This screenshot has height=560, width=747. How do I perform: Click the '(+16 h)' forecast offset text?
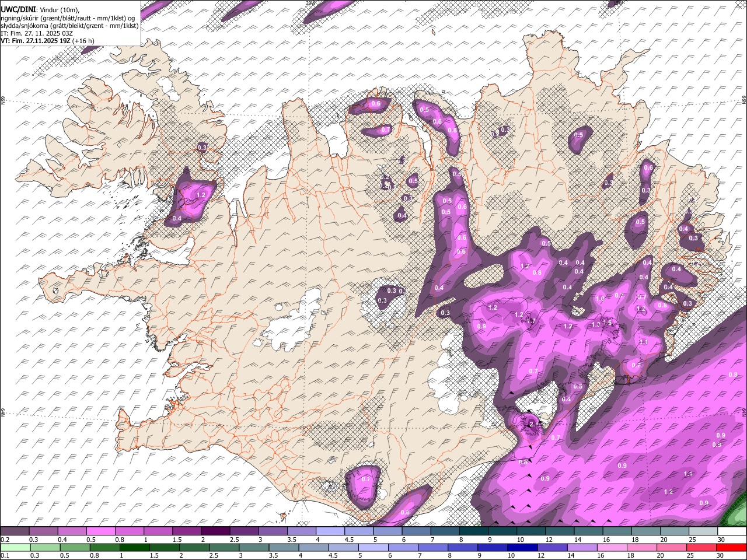pyautogui.click(x=83, y=41)
